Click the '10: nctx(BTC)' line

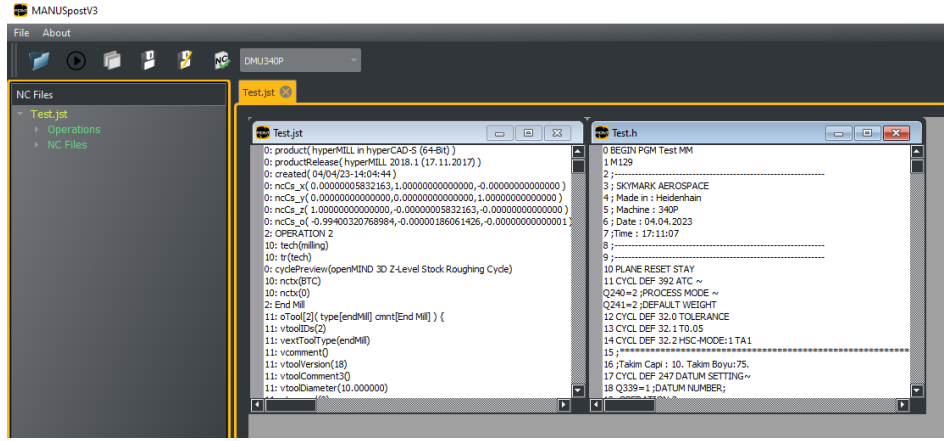pyautogui.click(x=293, y=281)
